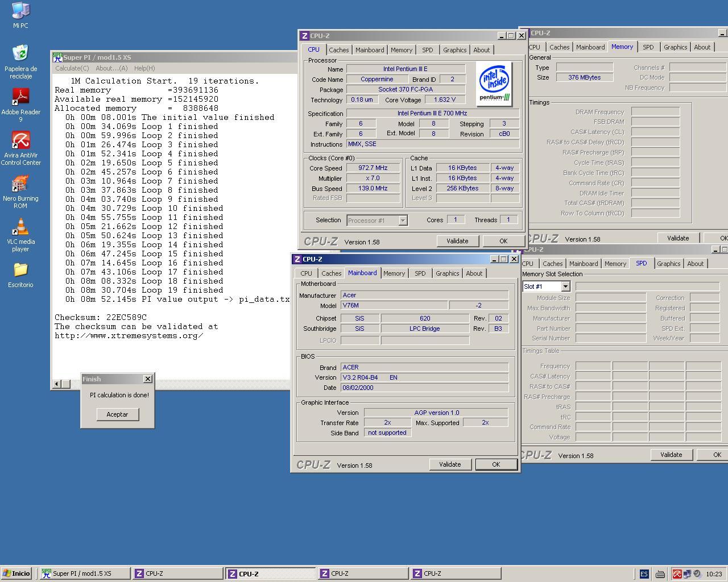The width and height of the screenshot is (728, 582).
Task: Open About...(A) menu in Super PI
Action: pyautogui.click(x=111, y=68)
